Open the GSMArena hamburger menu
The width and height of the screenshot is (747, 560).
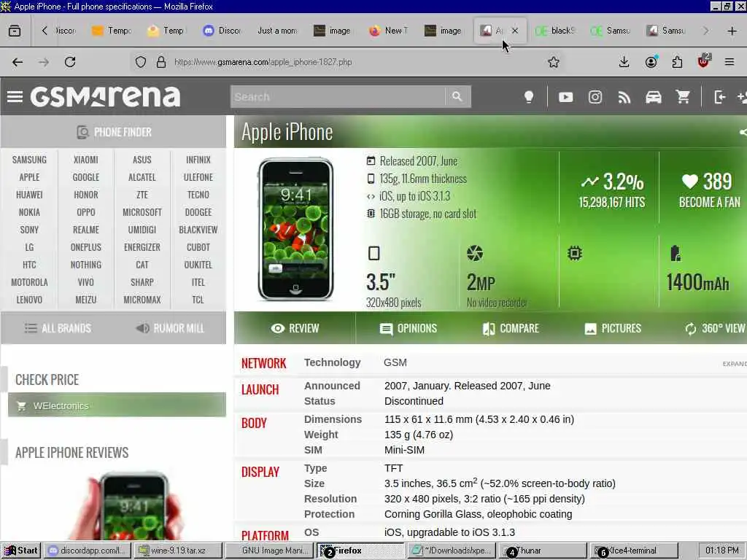coord(15,97)
